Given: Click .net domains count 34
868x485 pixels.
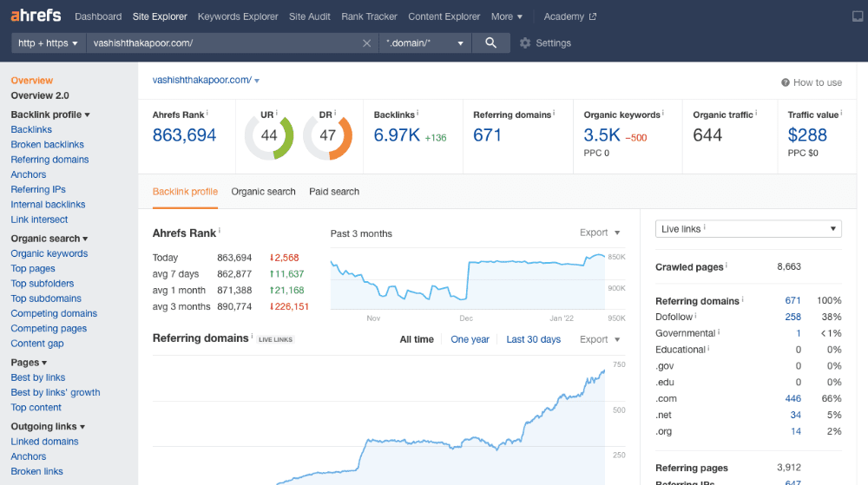Looking at the screenshot, I should click(795, 415).
